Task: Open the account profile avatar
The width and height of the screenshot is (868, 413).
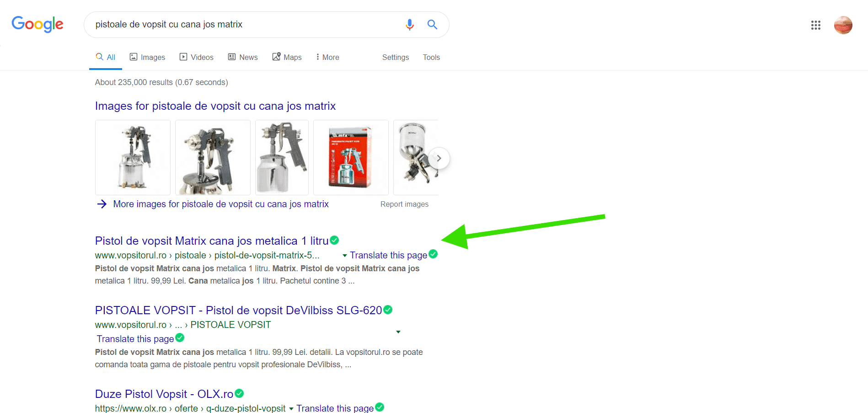Action: (x=843, y=25)
